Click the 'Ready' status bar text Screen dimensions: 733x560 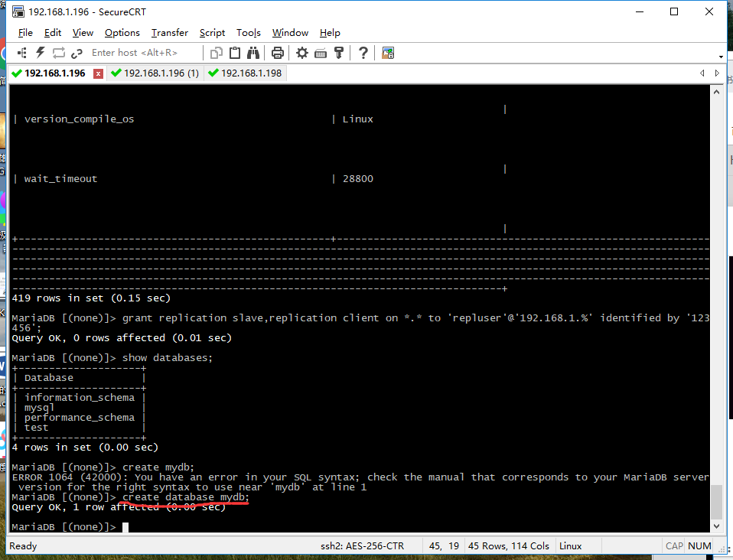(23, 546)
